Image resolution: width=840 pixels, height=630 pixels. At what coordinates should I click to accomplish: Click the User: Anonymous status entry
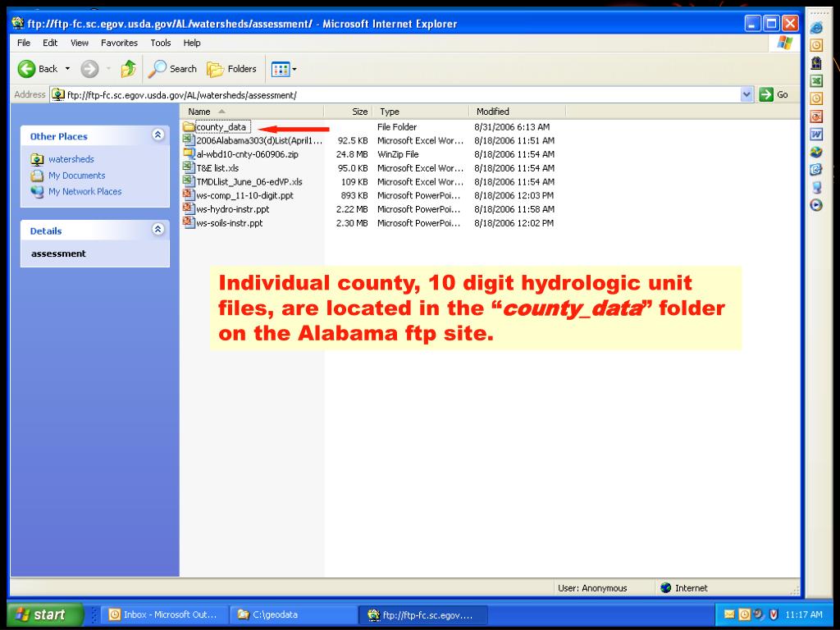coord(592,588)
